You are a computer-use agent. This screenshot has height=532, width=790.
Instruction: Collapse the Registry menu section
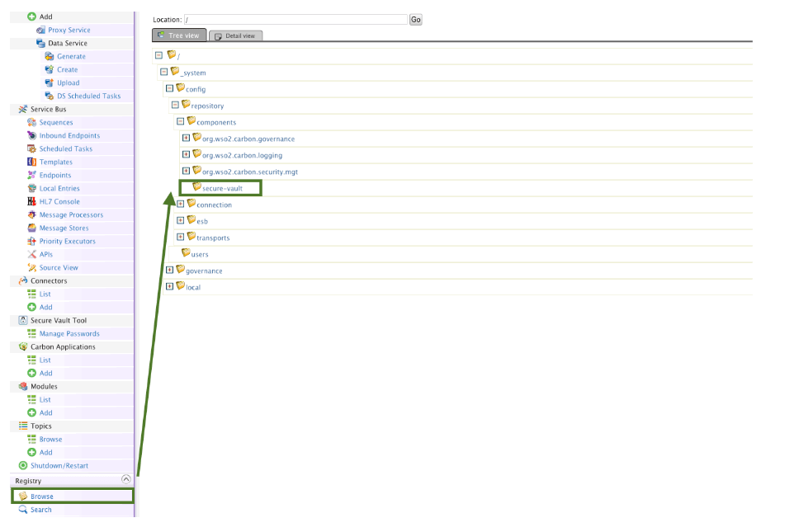tap(125, 479)
